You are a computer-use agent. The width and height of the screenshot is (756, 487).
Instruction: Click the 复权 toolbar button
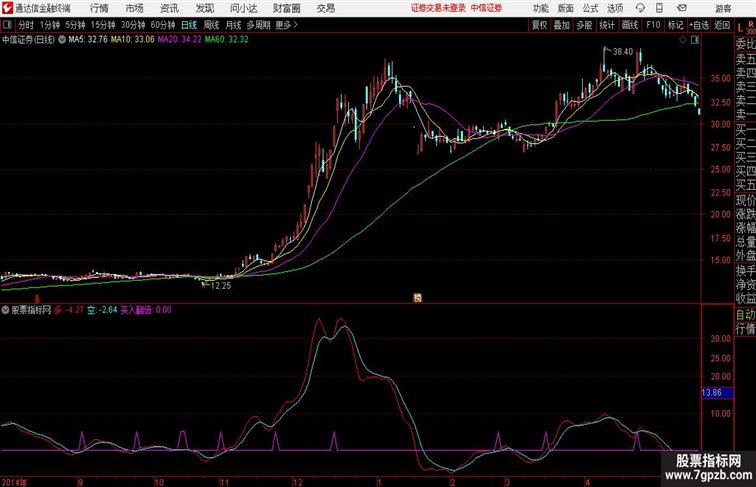pos(540,25)
